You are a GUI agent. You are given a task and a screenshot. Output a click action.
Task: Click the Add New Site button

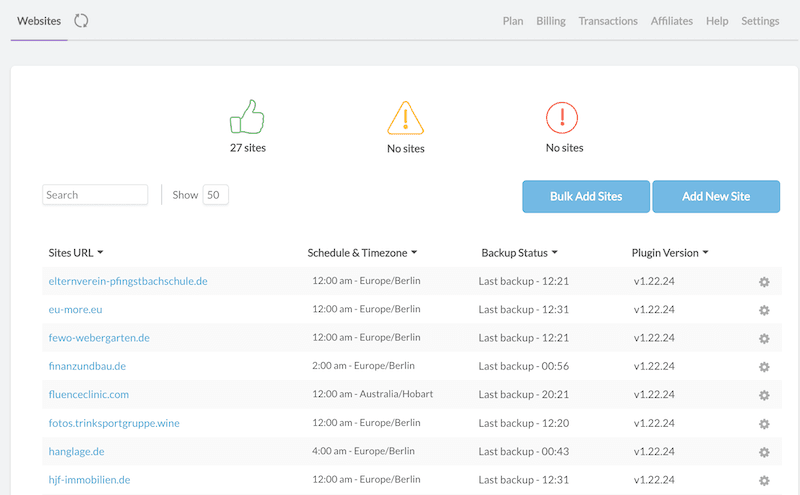(x=716, y=196)
